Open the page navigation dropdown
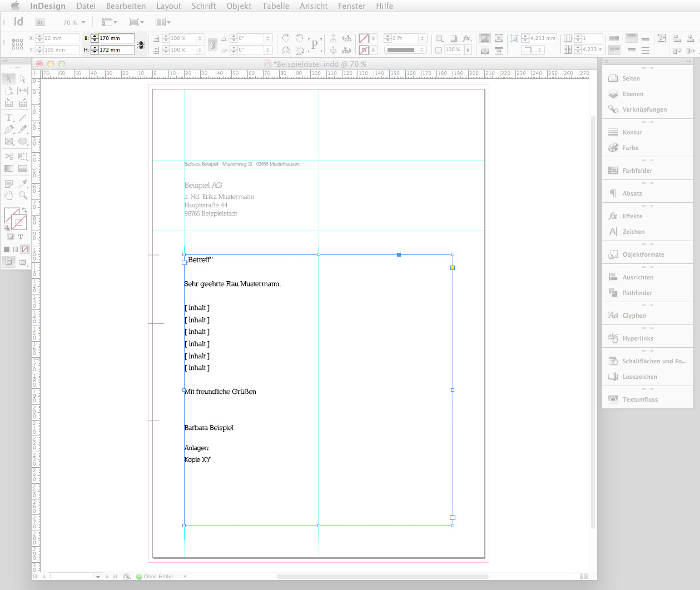The width and height of the screenshot is (700, 590). pos(98,576)
